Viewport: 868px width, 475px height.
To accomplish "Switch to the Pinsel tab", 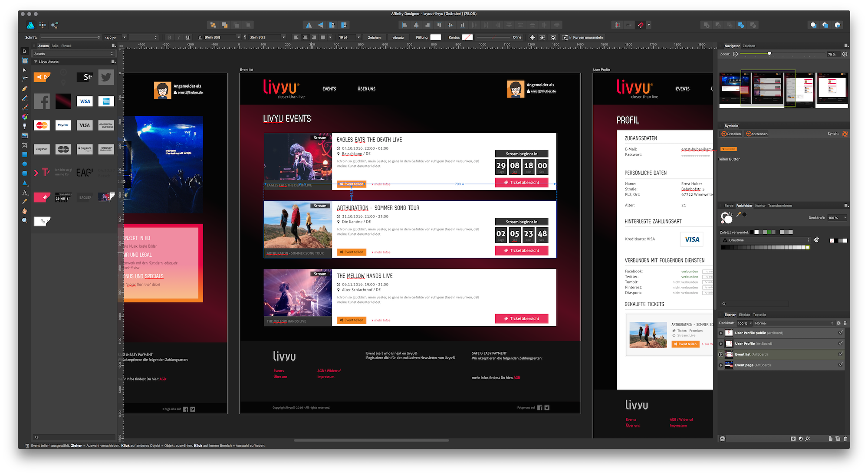I will pyautogui.click(x=66, y=46).
